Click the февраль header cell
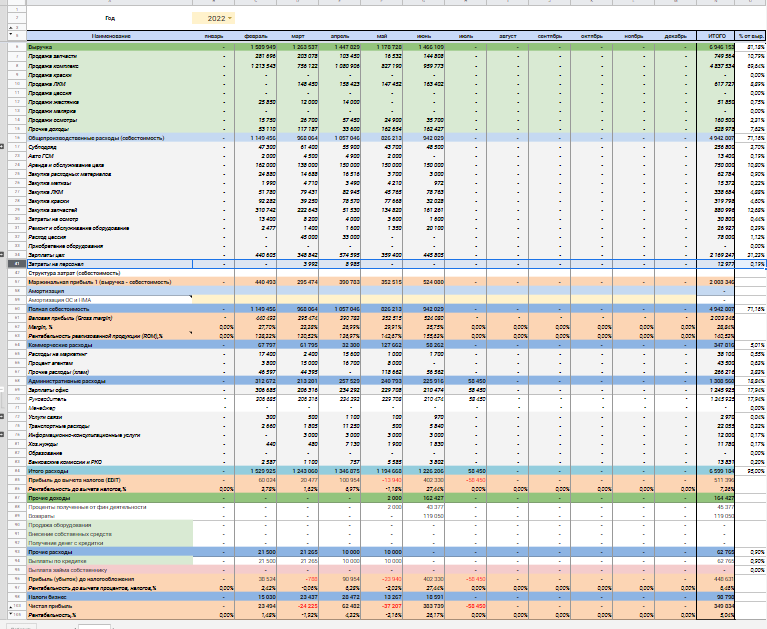Image resolution: width=767 pixels, height=629 pixels. [x=256, y=36]
